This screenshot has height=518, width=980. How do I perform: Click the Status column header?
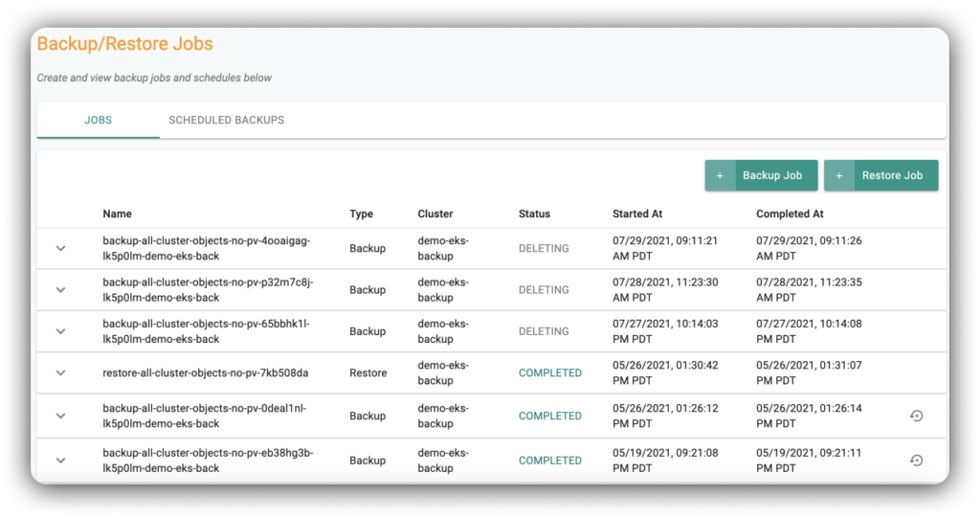click(534, 214)
